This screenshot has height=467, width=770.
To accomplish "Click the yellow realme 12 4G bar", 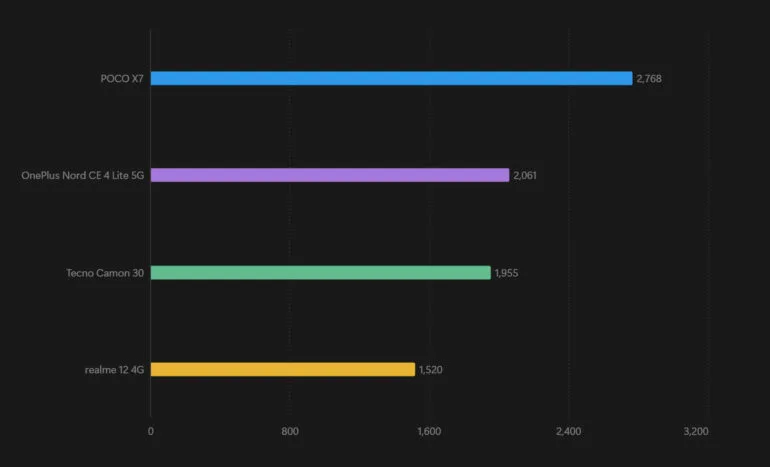I will tap(282, 369).
